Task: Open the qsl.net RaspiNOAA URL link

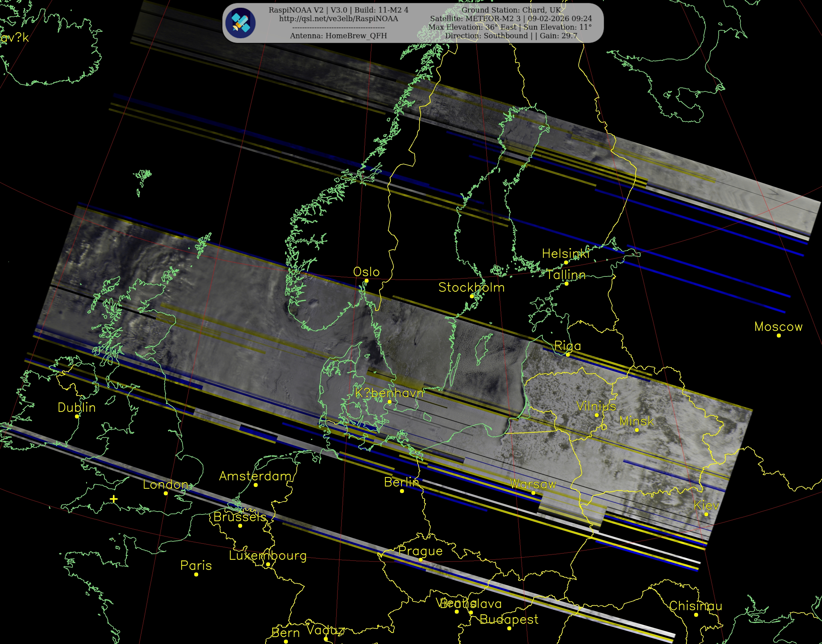Action: point(338,18)
